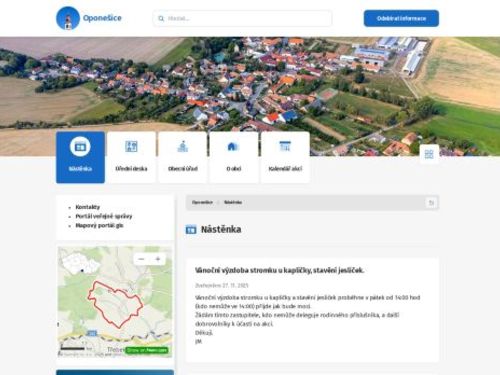Click the Úřední deska notice board icon
Image resolution: width=500 pixels, height=375 pixels.
pos(131,146)
